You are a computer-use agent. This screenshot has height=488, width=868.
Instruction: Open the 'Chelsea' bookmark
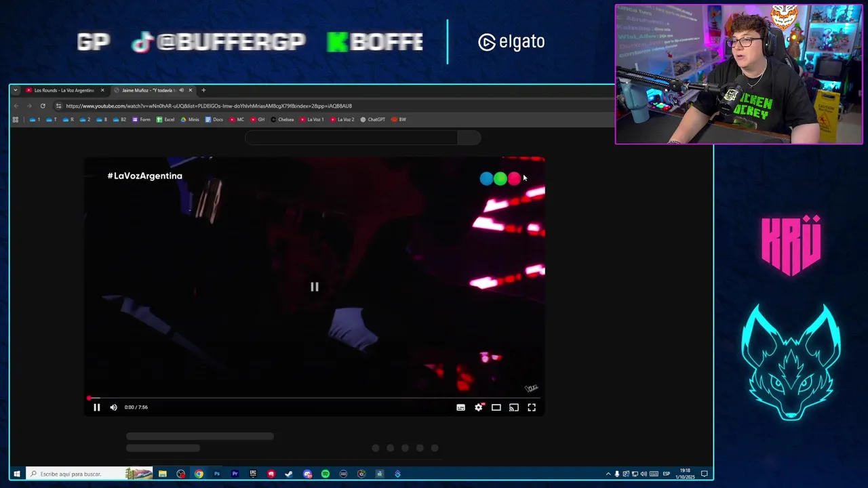[282, 119]
